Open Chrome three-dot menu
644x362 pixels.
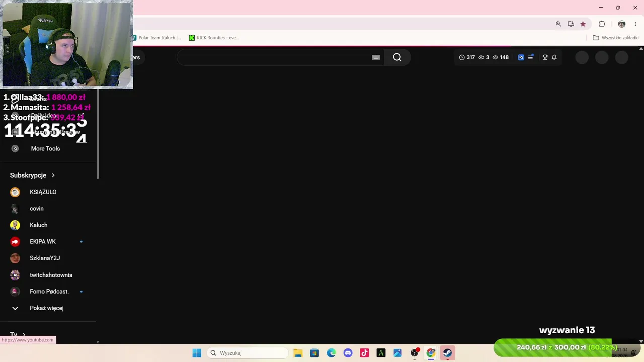tap(635, 24)
